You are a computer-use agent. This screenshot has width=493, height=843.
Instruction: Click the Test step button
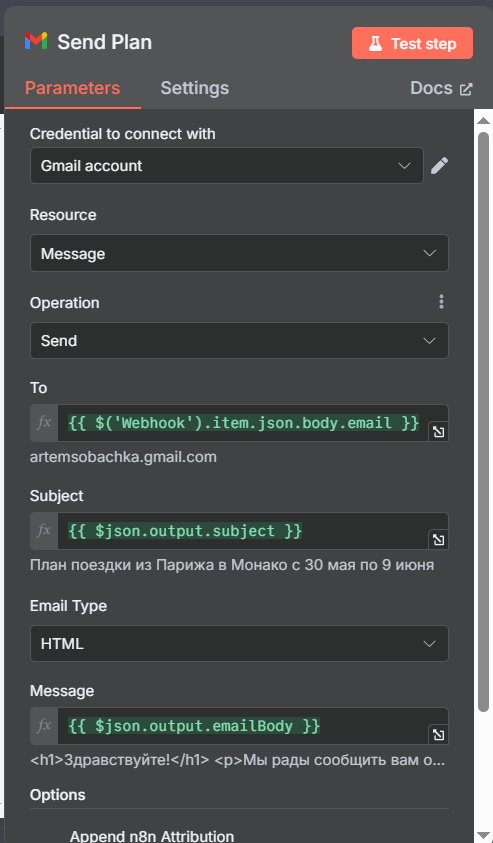click(x=412, y=43)
